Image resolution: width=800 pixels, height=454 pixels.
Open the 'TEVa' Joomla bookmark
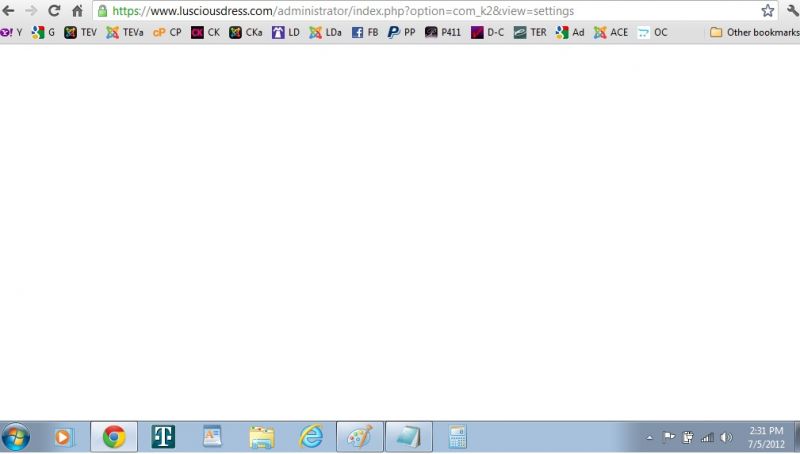click(x=125, y=32)
